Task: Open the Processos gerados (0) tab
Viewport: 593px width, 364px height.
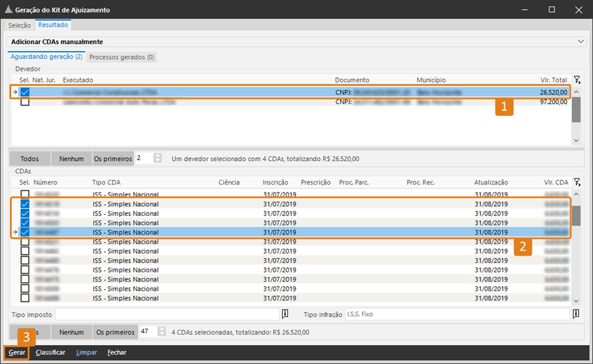Action: coord(122,57)
